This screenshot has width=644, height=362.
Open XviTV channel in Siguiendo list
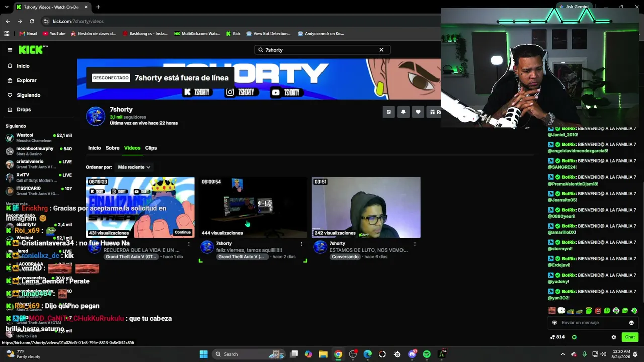click(39, 177)
